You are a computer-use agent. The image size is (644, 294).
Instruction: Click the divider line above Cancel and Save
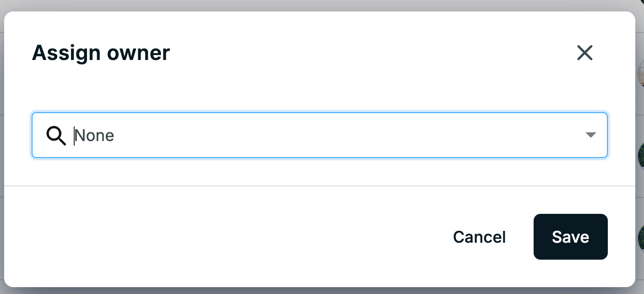pos(320,186)
